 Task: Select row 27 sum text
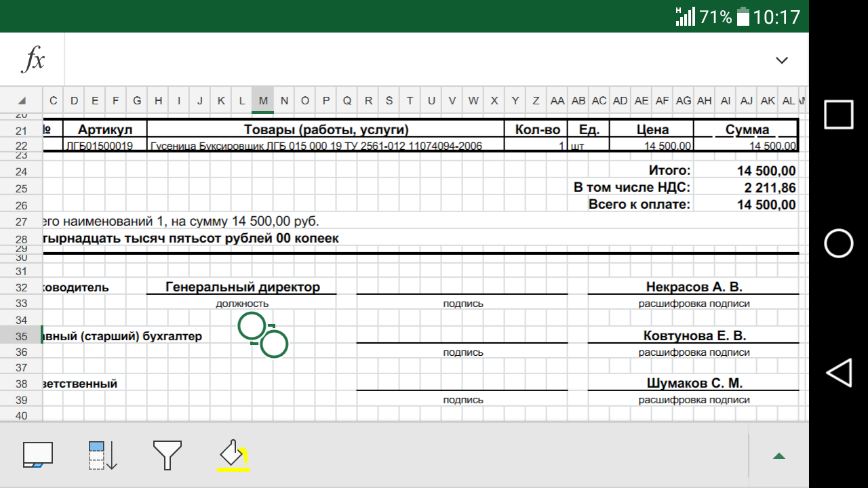pos(181,221)
